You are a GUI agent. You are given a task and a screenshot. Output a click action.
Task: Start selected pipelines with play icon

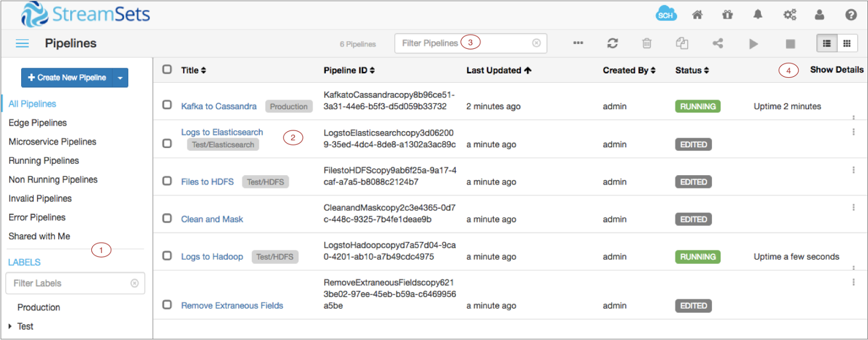coord(753,43)
